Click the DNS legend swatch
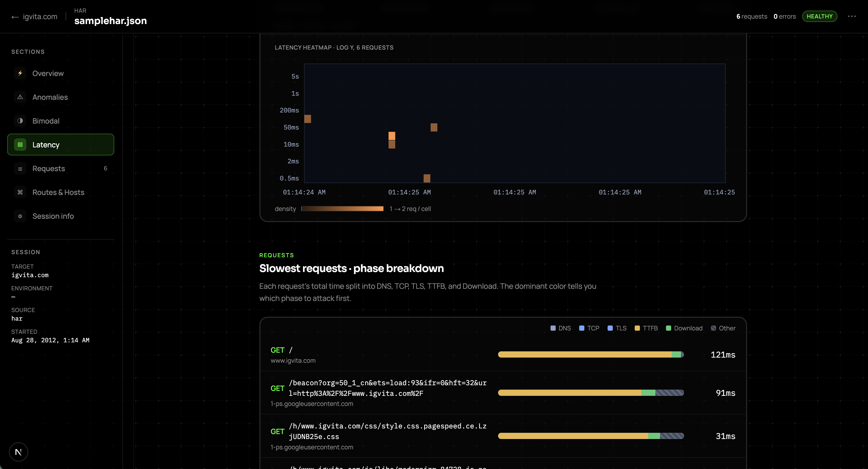The image size is (868, 469). (553, 328)
